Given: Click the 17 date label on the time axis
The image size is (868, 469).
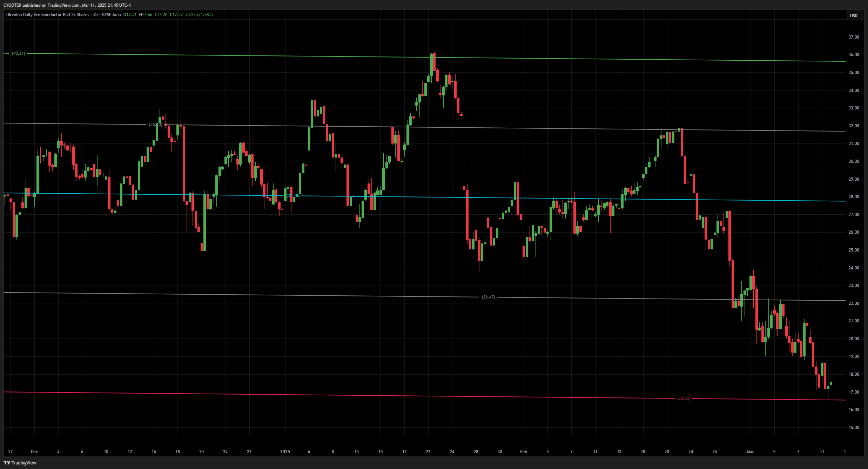Looking at the screenshot, I should tap(404, 452).
